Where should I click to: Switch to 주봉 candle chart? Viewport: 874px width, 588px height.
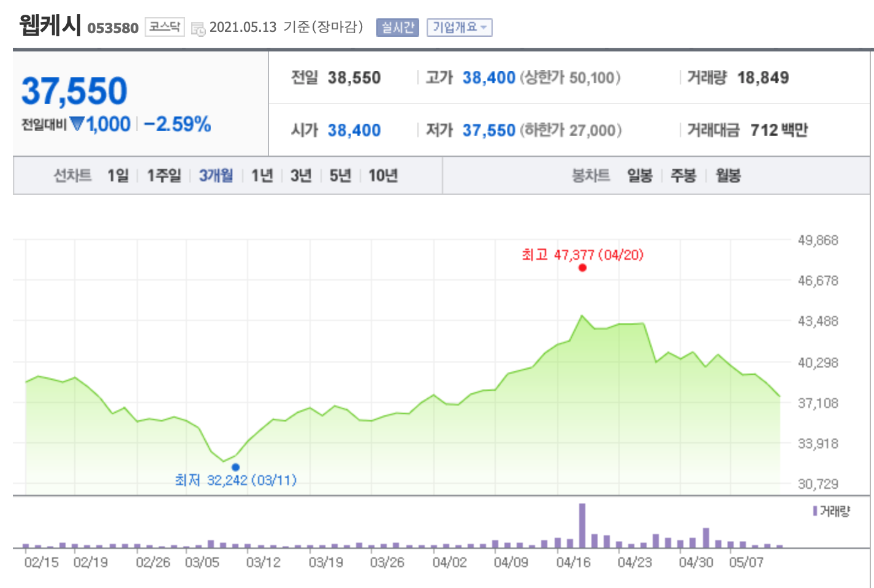(x=683, y=176)
